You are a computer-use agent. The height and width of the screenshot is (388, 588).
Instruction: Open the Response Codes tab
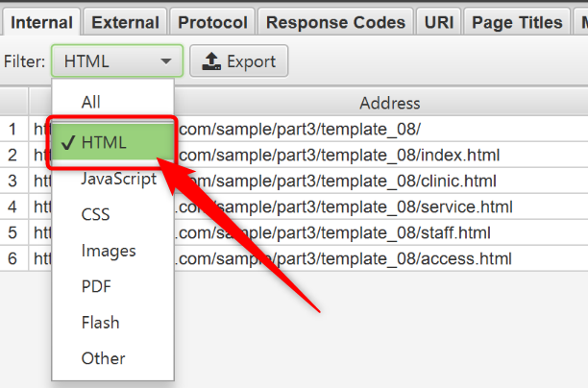(336, 22)
